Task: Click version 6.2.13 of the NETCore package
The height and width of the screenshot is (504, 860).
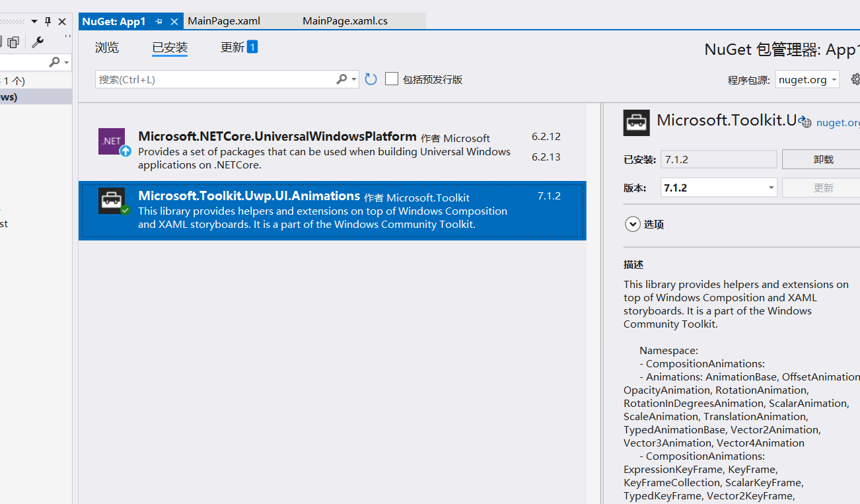Action: click(x=546, y=157)
